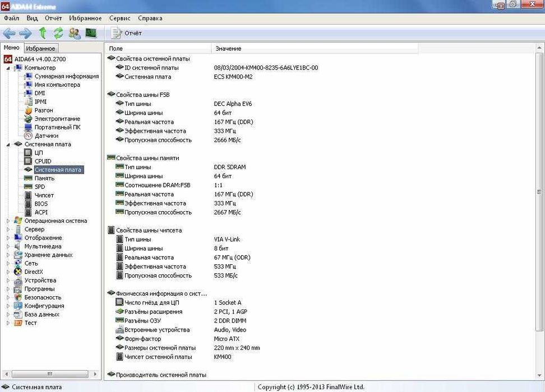Select the CPUID tree icon
The image size is (545, 392).
point(28,161)
